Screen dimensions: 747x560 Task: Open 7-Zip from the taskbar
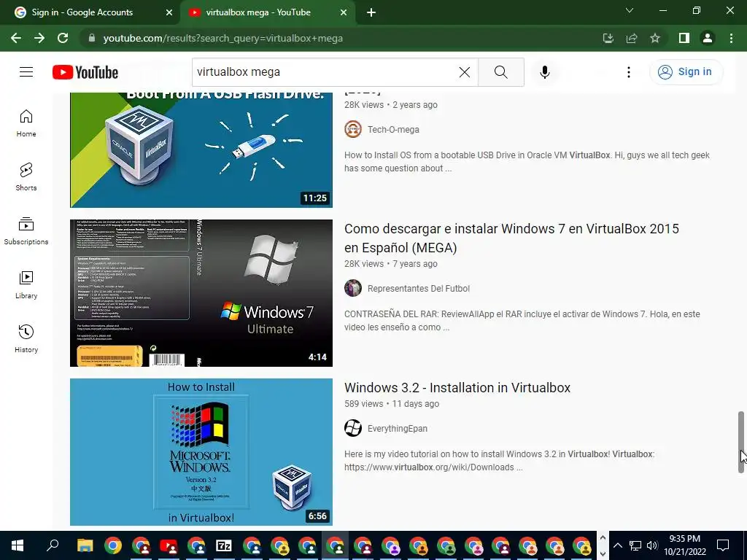coord(224,545)
